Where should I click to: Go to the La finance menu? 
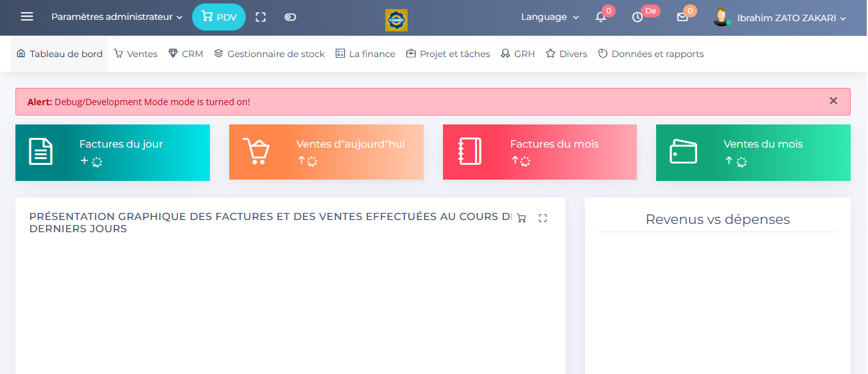pyautogui.click(x=365, y=54)
